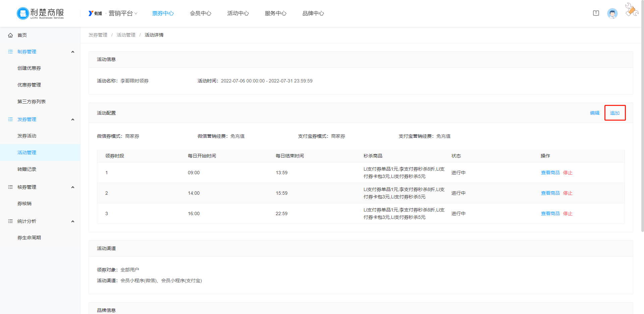Click 追加 in 活动配置 header

tap(615, 113)
